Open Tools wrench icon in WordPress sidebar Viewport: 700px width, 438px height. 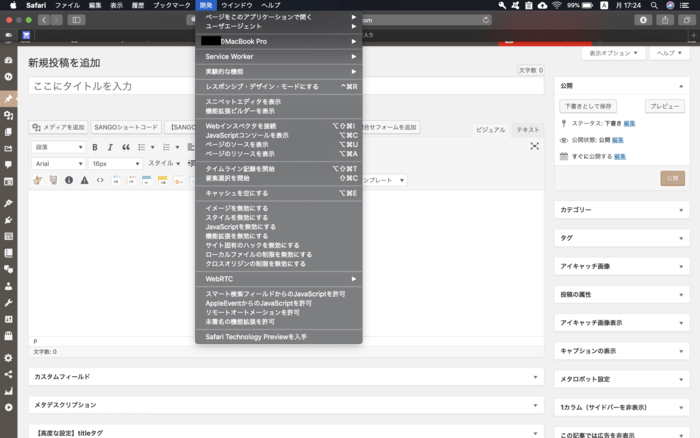click(8, 303)
